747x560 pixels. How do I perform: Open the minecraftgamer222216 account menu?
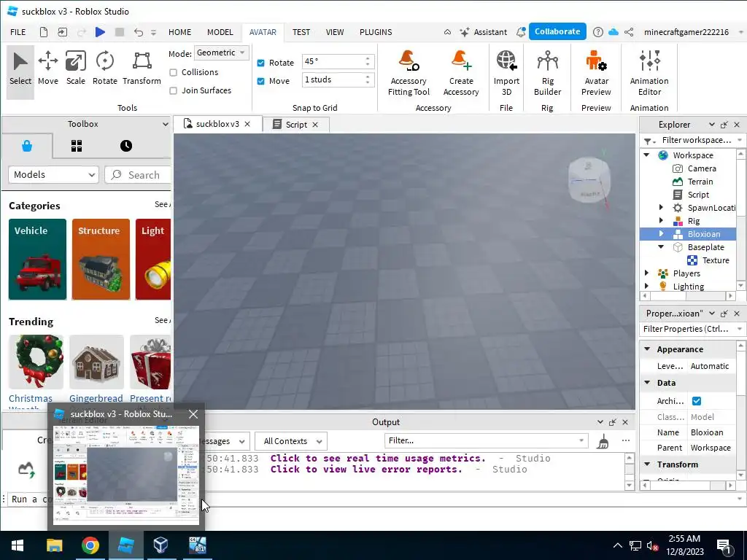tap(686, 32)
